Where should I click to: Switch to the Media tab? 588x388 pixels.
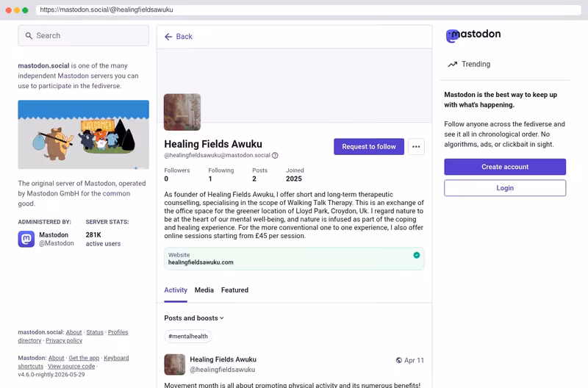coord(204,290)
